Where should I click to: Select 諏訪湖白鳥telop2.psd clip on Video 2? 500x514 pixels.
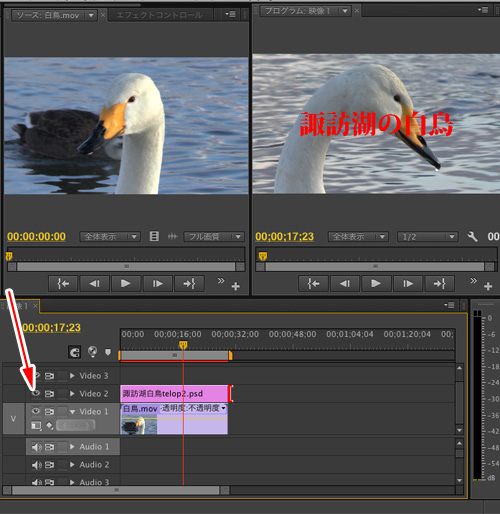(174, 394)
